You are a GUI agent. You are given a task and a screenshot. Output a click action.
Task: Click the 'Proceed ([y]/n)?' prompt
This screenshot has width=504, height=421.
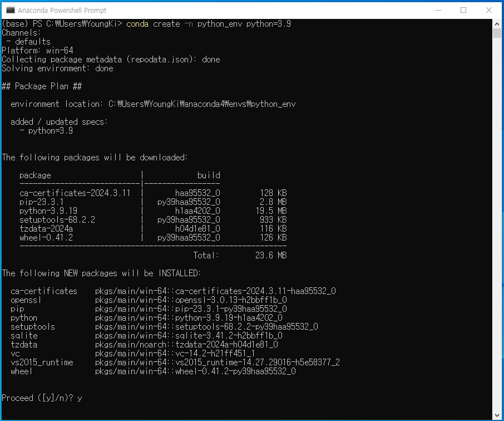coord(37,399)
